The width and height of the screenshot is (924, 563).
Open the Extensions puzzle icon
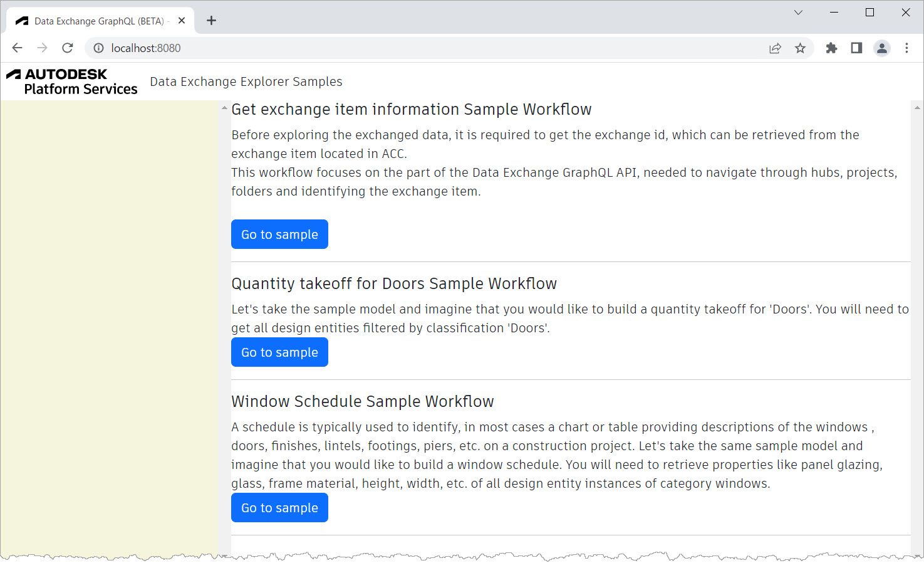tap(831, 48)
